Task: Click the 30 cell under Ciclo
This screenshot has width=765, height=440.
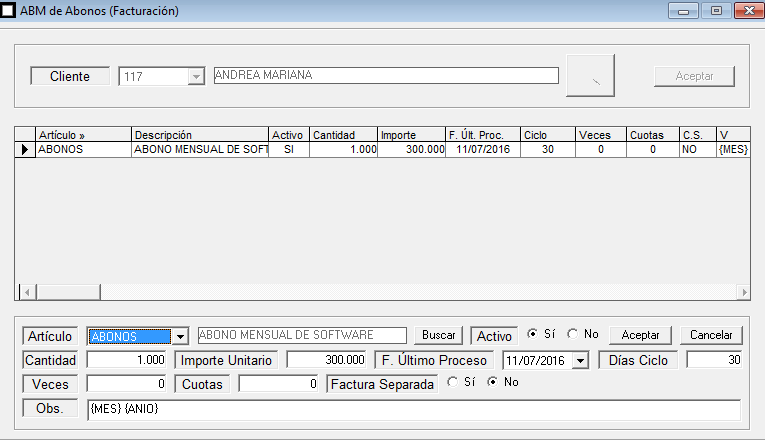Action: 548,149
